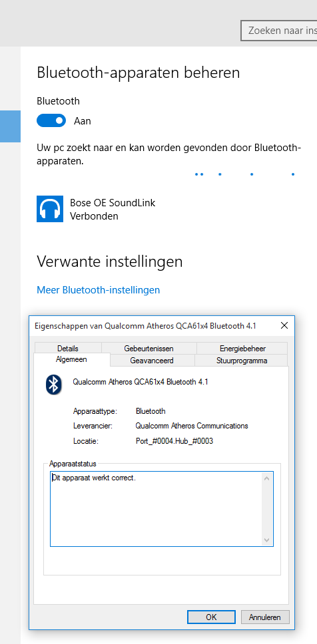Click the Apparaatstatus scrollbar down arrow
317x644 pixels.
pyautogui.click(x=266, y=540)
